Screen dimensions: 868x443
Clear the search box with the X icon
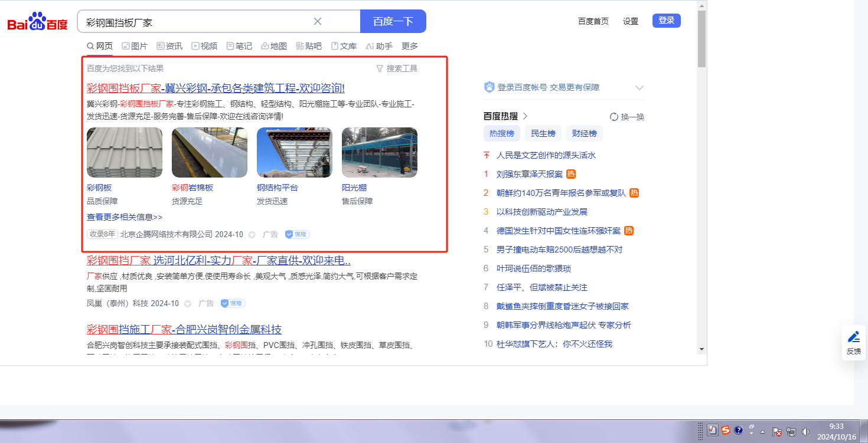pyautogui.click(x=317, y=21)
